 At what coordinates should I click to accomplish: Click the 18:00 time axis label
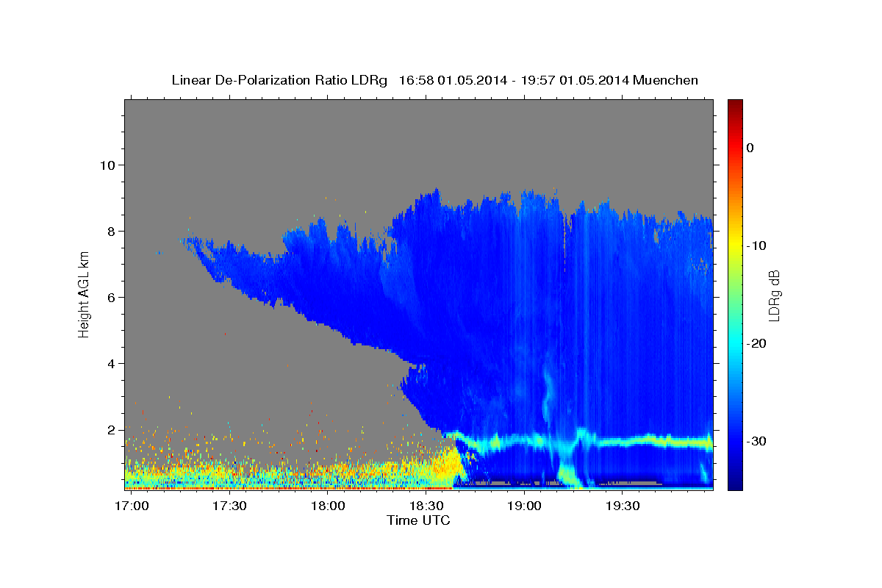(328, 506)
